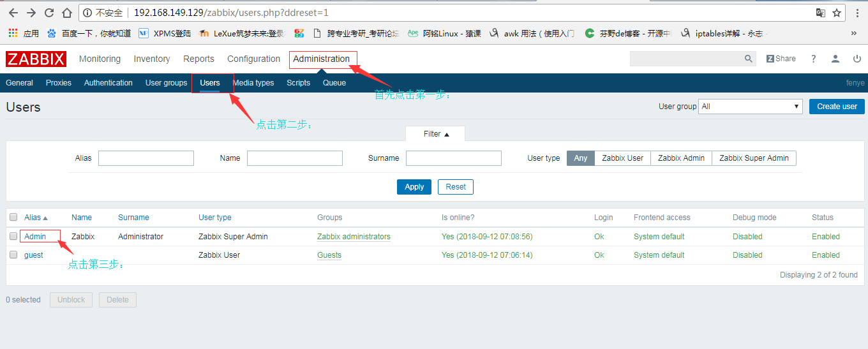The height and width of the screenshot is (349, 868).
Task: Click the Delete button
Action: pyautogui.click(x=117, y=300)
